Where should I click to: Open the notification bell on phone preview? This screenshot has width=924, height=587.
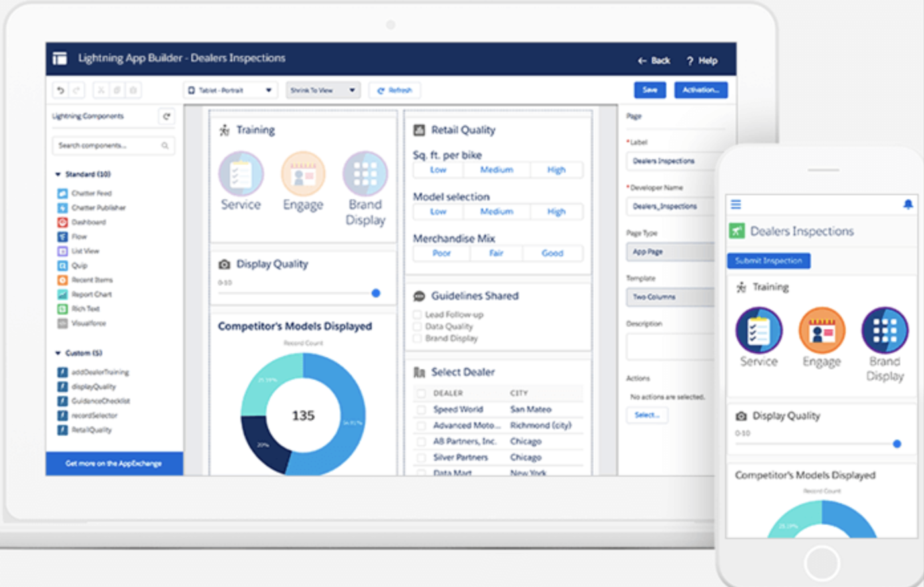(908, 205)
